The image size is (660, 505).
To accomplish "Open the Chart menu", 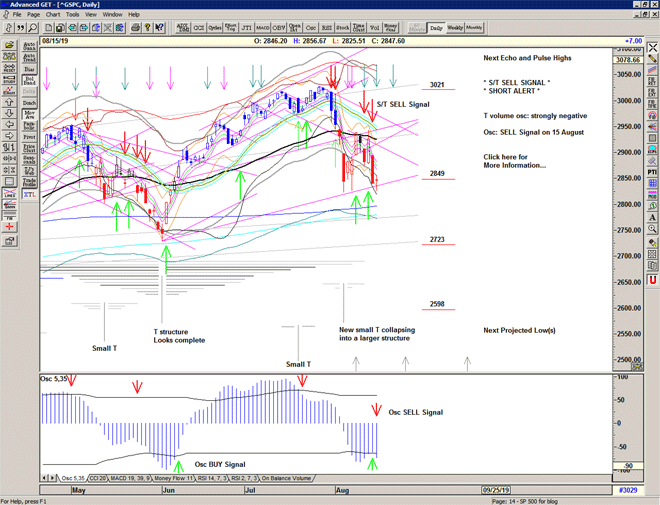I will coord(52,15).
